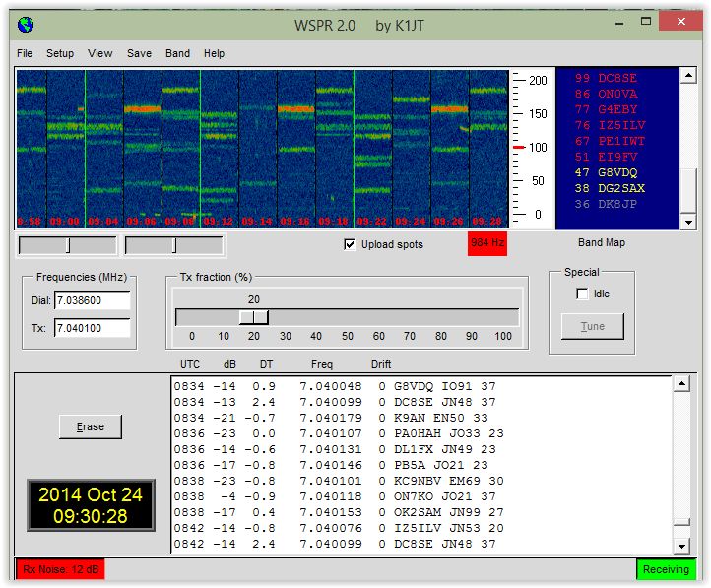Click the ON7KO JO21 decode row
Screen dimensions: 711x588
(335, 496)
